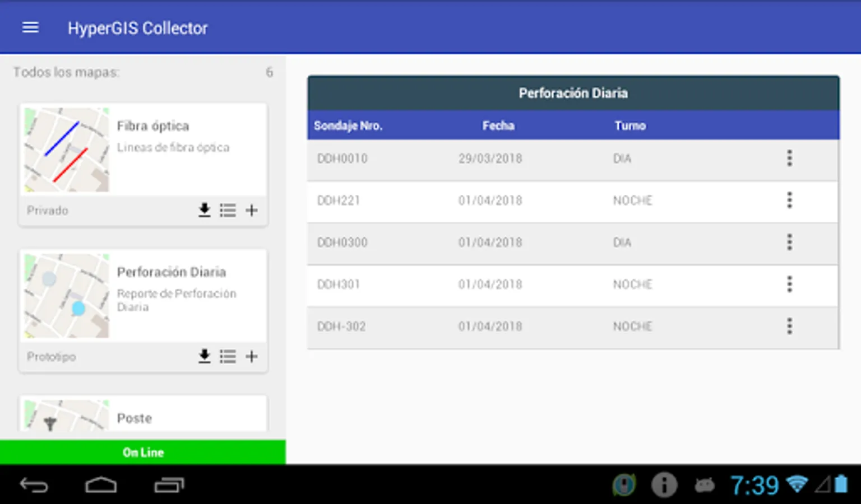
Task: Tap the Android debug notification icon
Action: point(705,485)
